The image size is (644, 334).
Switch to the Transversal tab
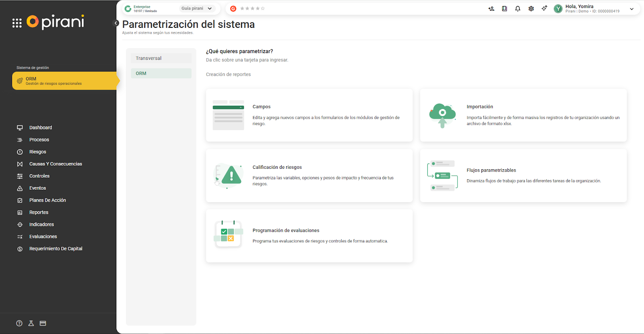click(161, 58)
